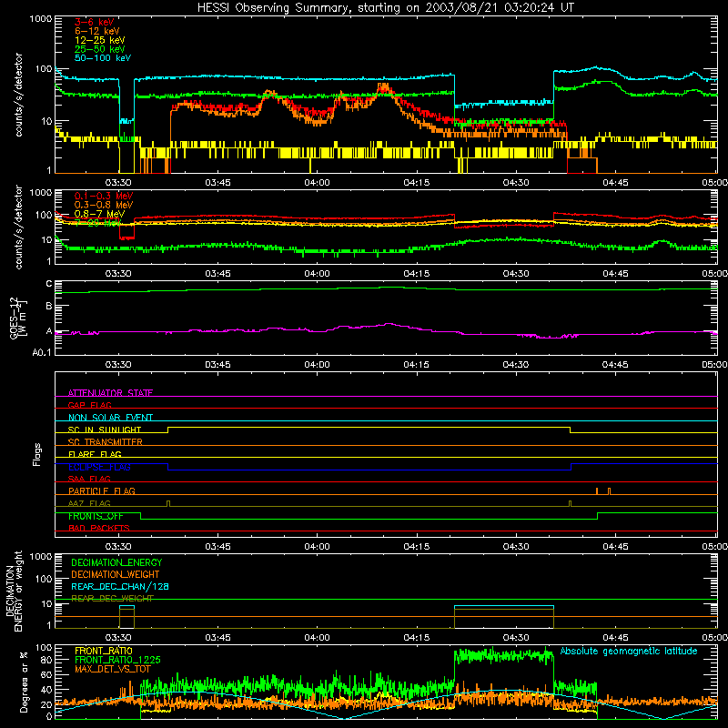Select the cyan '50-100 keV' legend label

103,58
